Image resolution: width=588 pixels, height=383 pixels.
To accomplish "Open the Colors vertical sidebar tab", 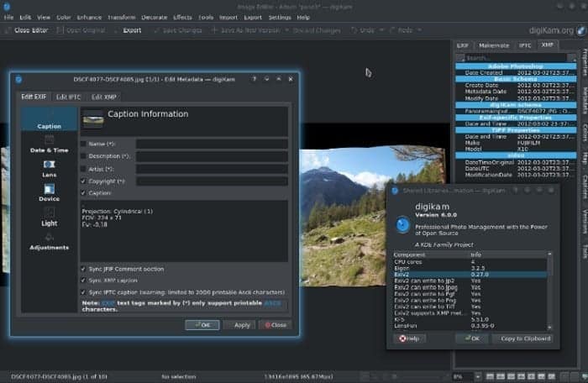I will [585, 133].
